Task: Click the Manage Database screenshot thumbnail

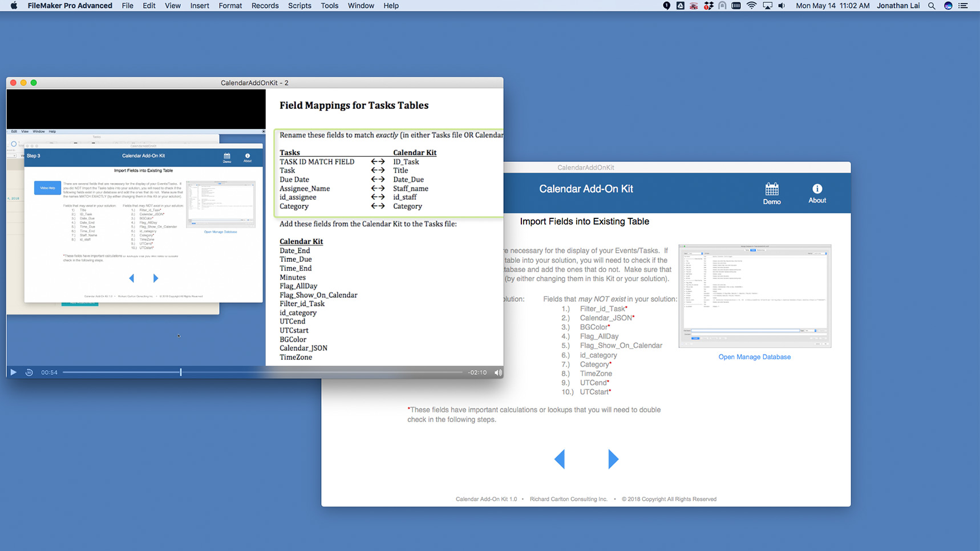Action: (755, 296)
